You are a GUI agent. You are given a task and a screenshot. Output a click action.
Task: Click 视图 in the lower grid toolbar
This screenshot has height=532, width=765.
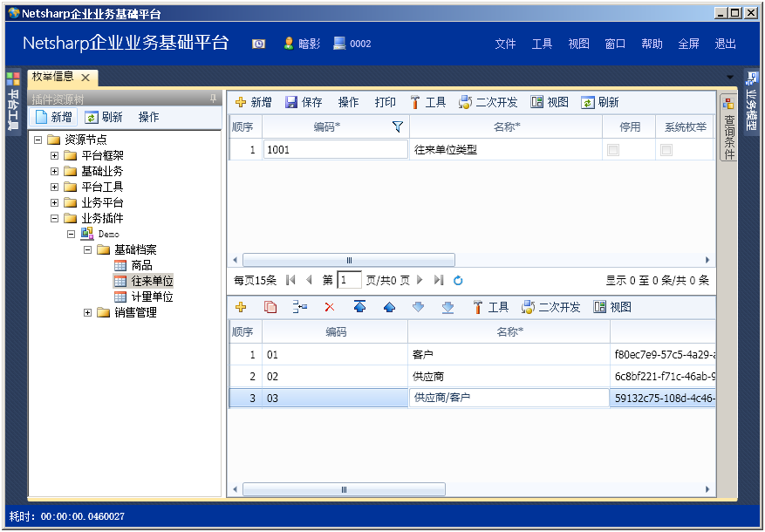coord(612,307)
